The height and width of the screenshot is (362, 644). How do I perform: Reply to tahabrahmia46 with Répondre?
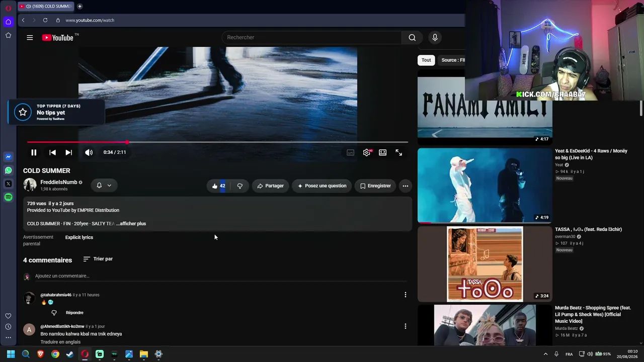pos(74,313)
